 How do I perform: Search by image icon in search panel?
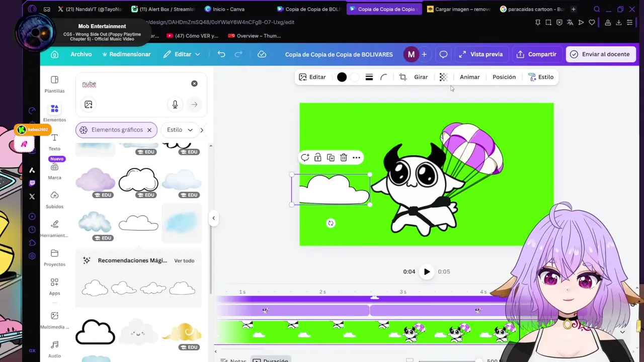coord(89,105)
